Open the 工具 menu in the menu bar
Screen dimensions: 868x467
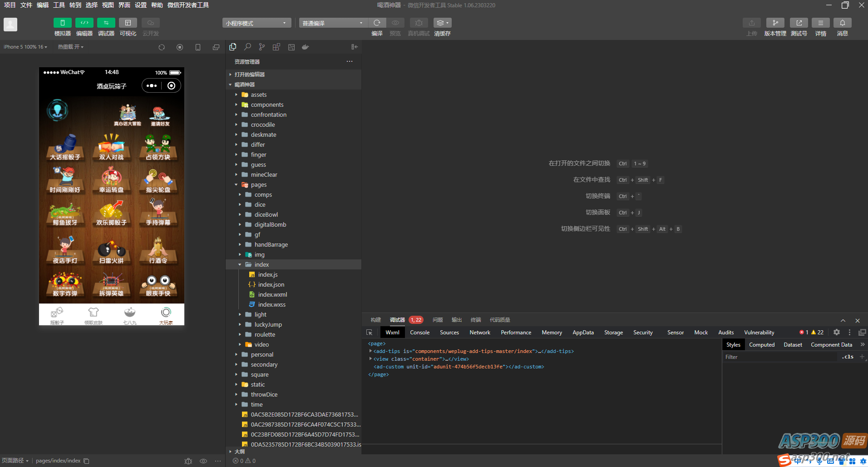tap(59, 5)
